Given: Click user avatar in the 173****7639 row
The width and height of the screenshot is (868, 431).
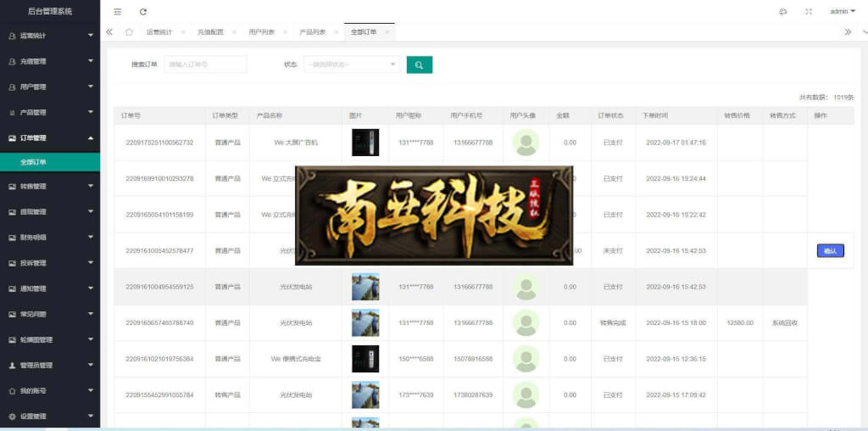Looking at the screenshot, I should pyautogui.click(x=526, y=395).
